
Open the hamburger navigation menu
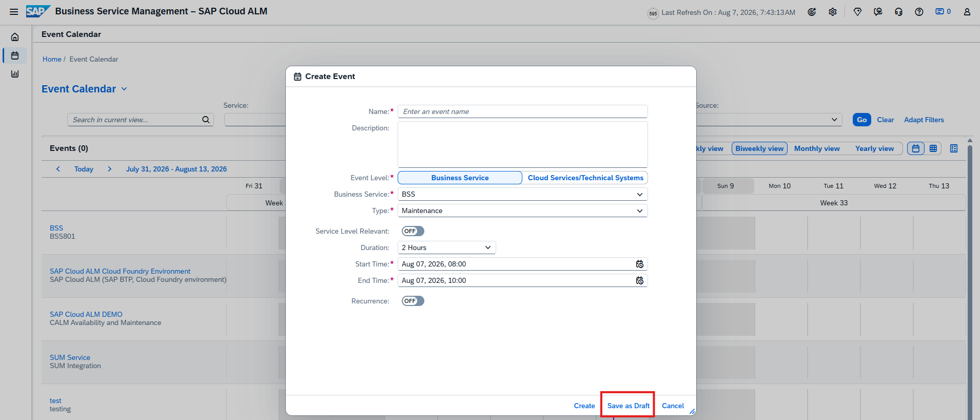click(14, 12)
